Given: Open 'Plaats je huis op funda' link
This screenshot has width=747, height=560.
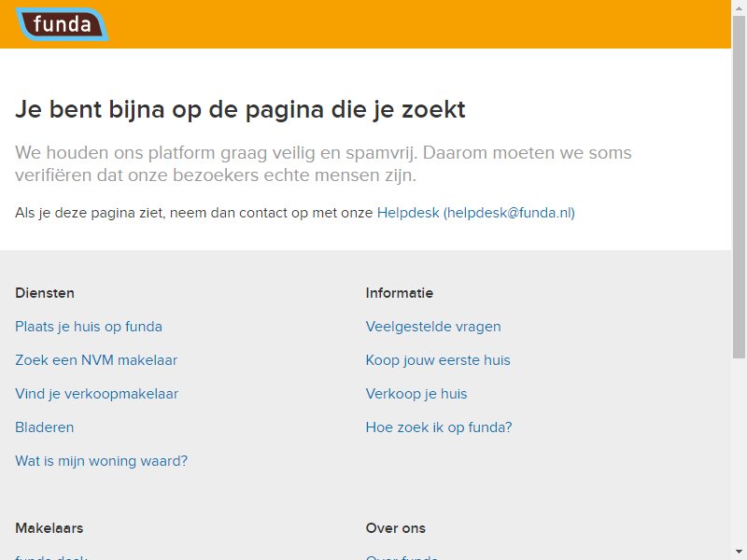Looking at the screenshot, I should [x=89, y=327].
